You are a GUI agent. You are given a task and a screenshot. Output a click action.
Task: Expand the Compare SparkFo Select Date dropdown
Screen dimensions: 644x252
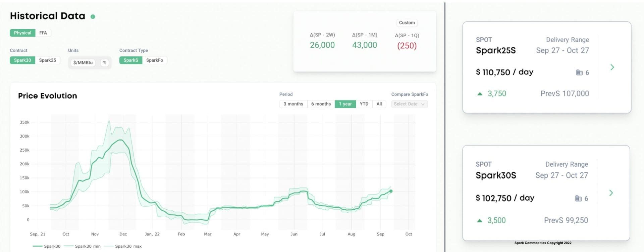(409, 104)
